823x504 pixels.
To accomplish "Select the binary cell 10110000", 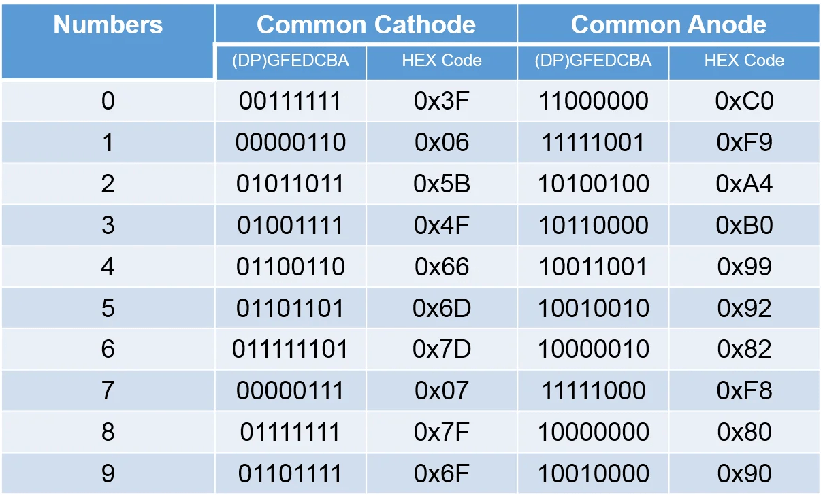I will pos(593,225).
